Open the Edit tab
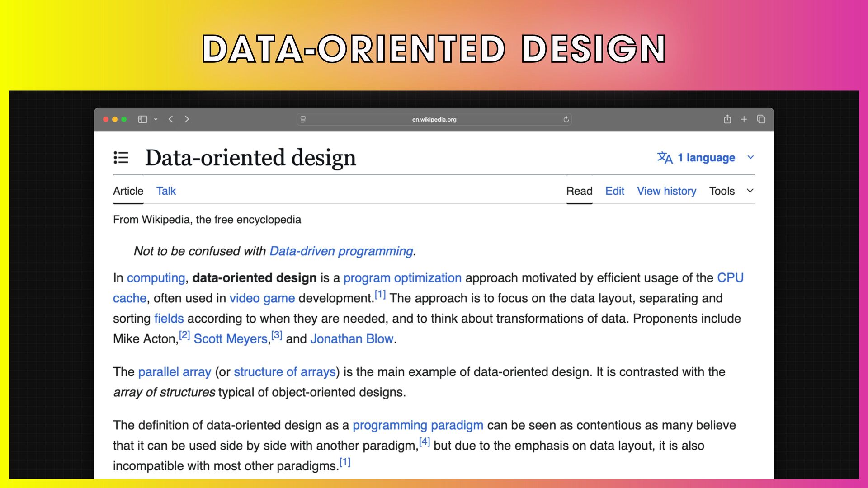 pyautogui.click(x=615, y=191)
